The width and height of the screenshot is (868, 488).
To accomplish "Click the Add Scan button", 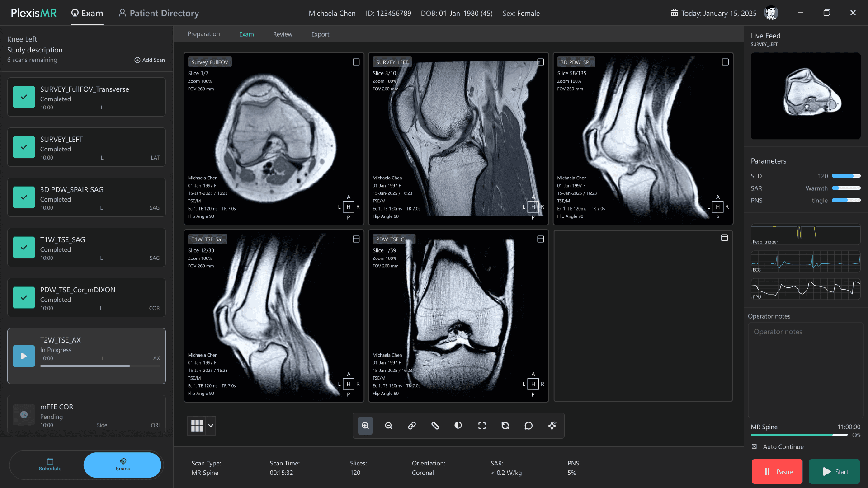I will pos(150,60).
